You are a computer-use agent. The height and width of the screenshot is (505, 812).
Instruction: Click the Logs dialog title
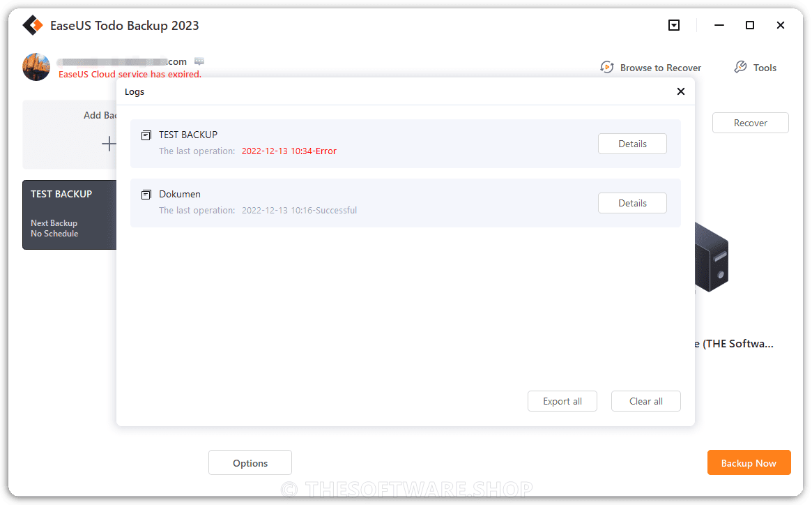click(134, 92)
